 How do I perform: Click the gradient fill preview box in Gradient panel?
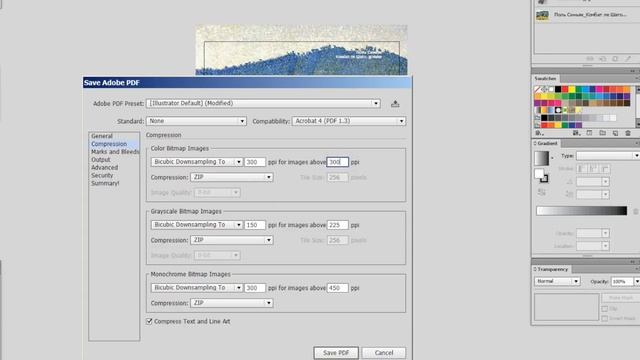[542, 158]
